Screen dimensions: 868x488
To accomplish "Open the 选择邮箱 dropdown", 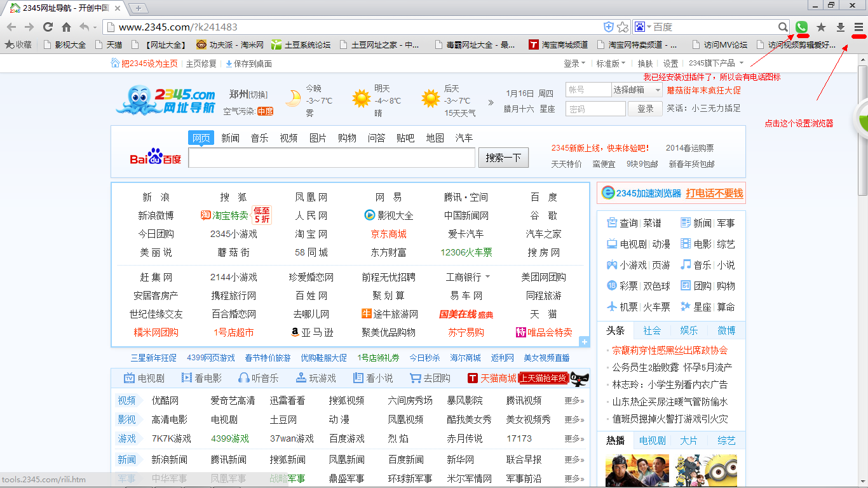I will coord(637,90).
